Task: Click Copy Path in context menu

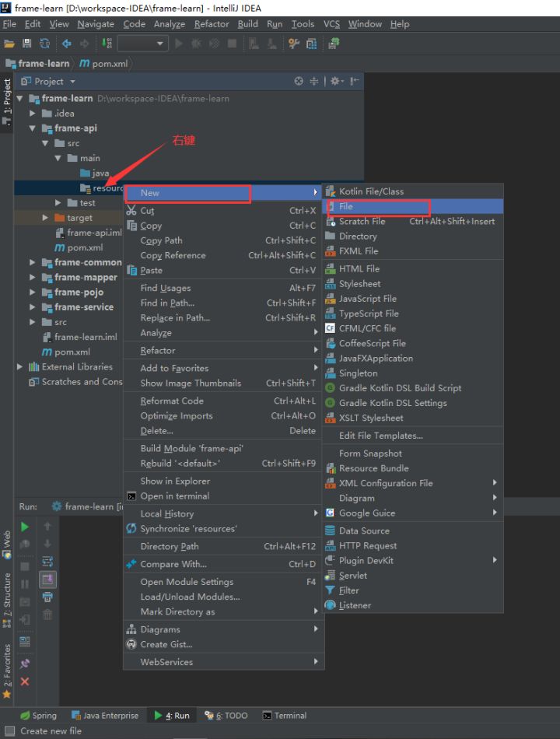Action: (x=223, y=240)
